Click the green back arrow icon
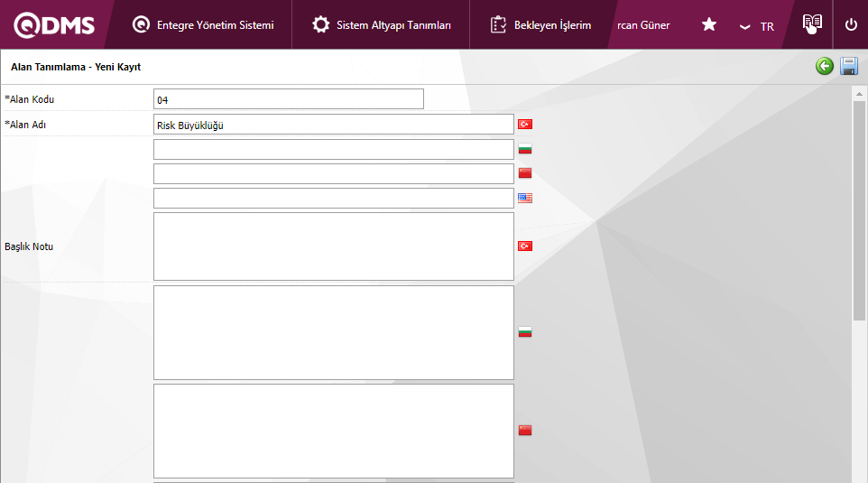868x483 pixels. pos(824,66)
